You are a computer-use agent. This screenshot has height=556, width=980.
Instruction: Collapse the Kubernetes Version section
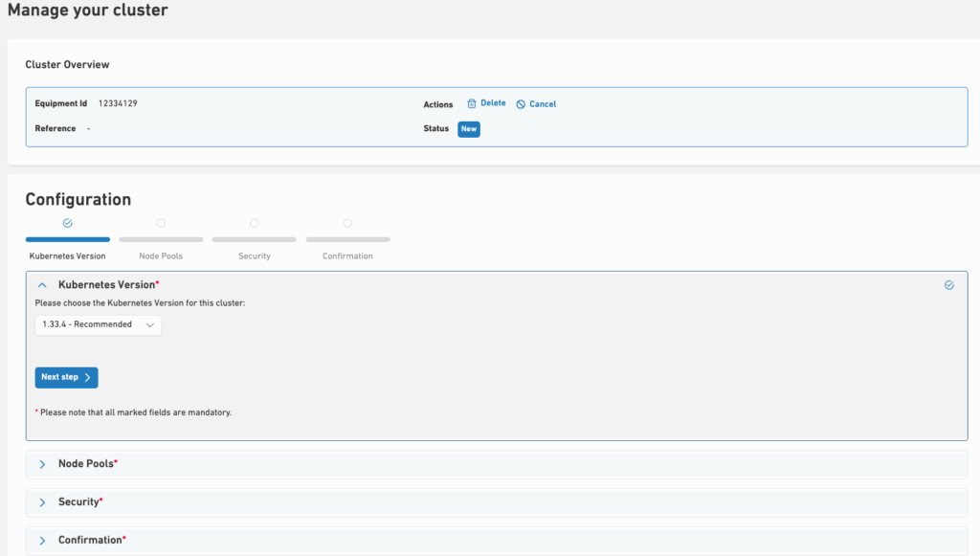click(x=42, y=285)
